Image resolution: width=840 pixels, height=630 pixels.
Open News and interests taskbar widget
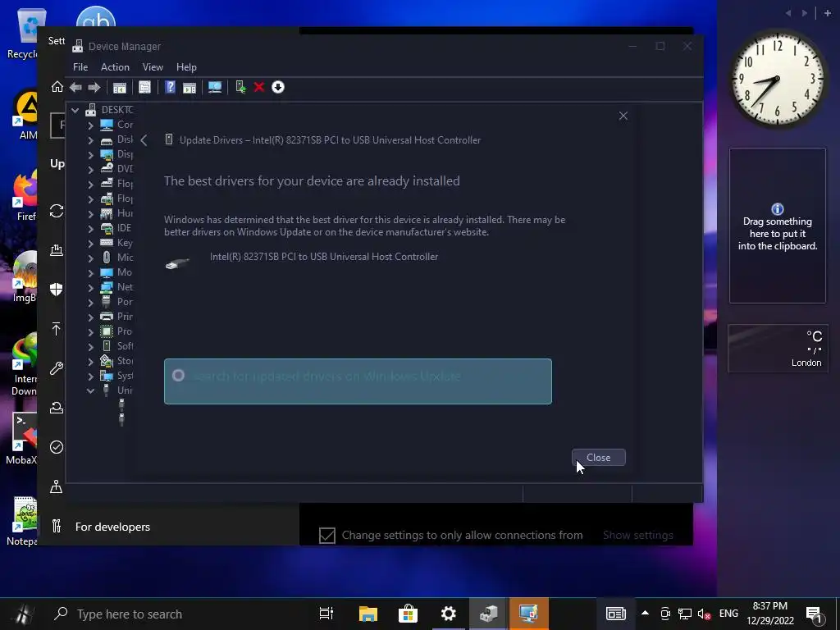pos(615,614)
